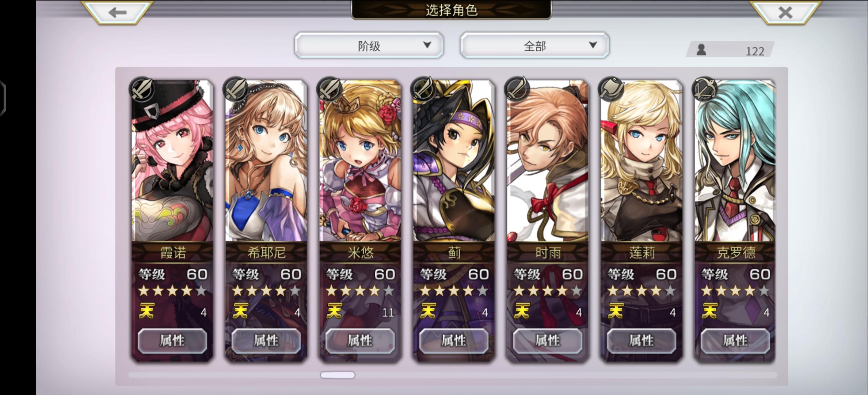The image size is (868, 395).
Task: View 属性 details of 克罗德
Action: pos(735,341)
